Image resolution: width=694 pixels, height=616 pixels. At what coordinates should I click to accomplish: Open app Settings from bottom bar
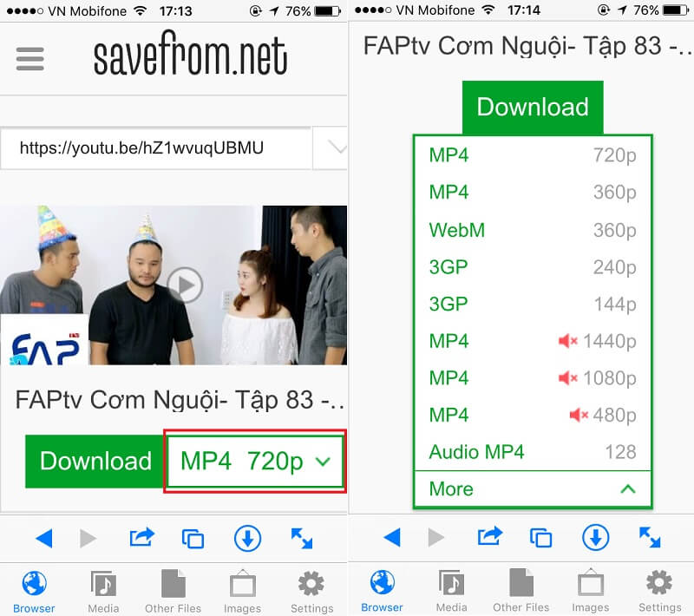pyautogui.click(x=311, y=590)
